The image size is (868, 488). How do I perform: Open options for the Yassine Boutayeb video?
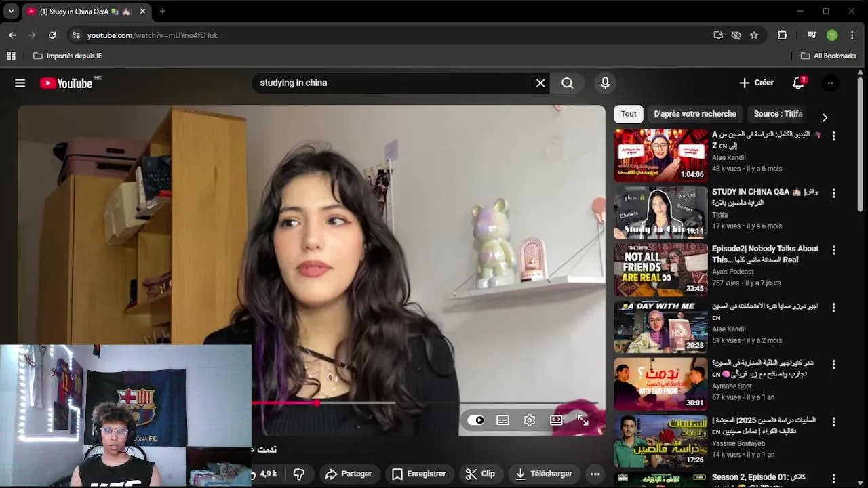tap(833, 422)
